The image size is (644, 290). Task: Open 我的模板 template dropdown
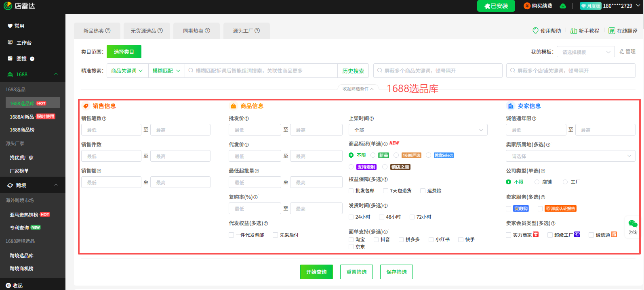tap(586, 52)
